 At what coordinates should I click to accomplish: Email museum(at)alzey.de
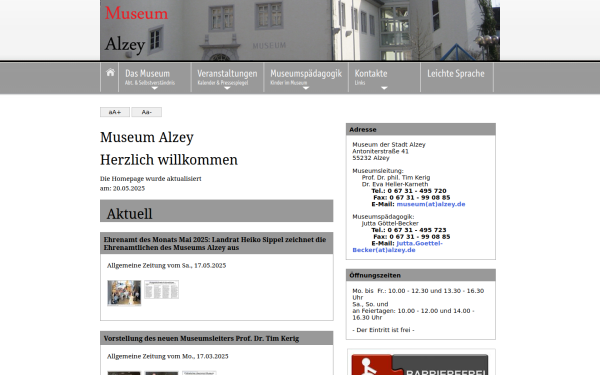pos(431,204)
